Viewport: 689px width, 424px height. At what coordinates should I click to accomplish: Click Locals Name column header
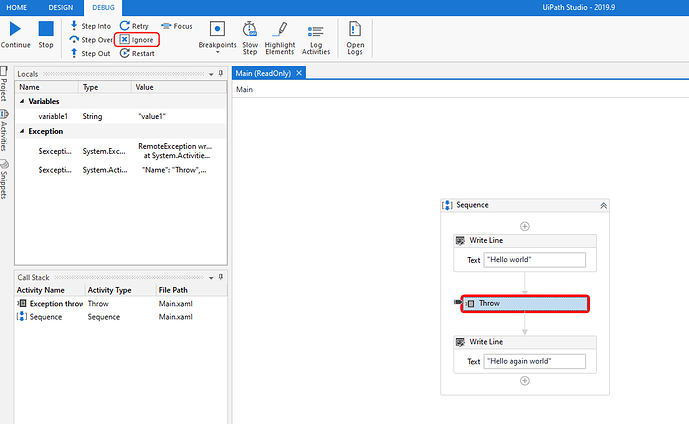(x=47, y=87)
